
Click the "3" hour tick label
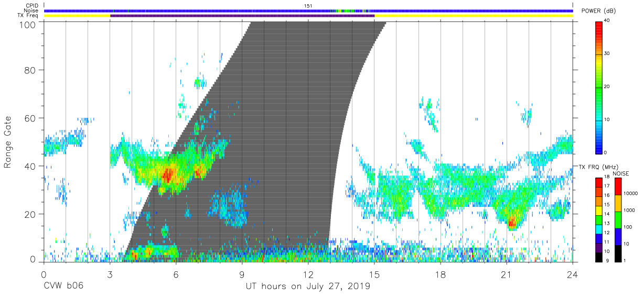click(110, 274)
